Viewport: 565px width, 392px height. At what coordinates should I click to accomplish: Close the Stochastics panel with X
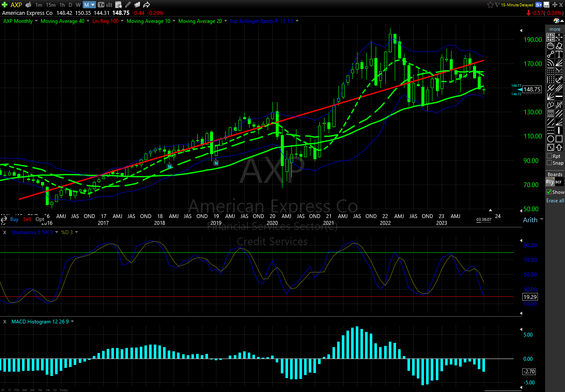pyautogui.click(x=5, y=232)
